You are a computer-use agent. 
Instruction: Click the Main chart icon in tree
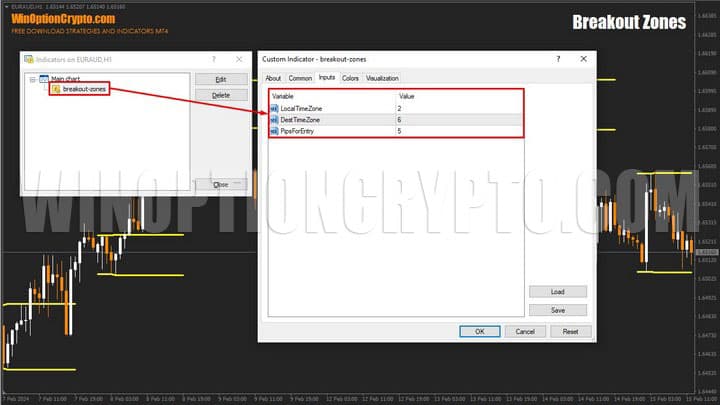pos(43,79)
